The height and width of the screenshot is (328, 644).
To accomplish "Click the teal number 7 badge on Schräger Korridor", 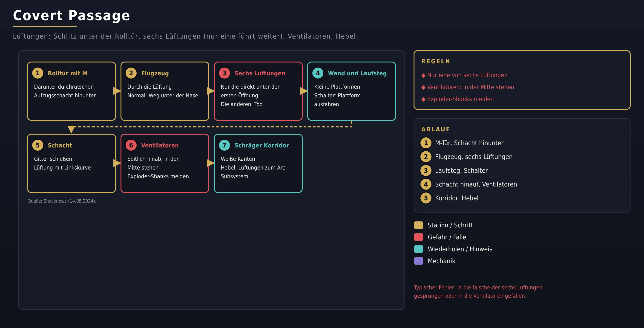I will (x=224, y=145).
